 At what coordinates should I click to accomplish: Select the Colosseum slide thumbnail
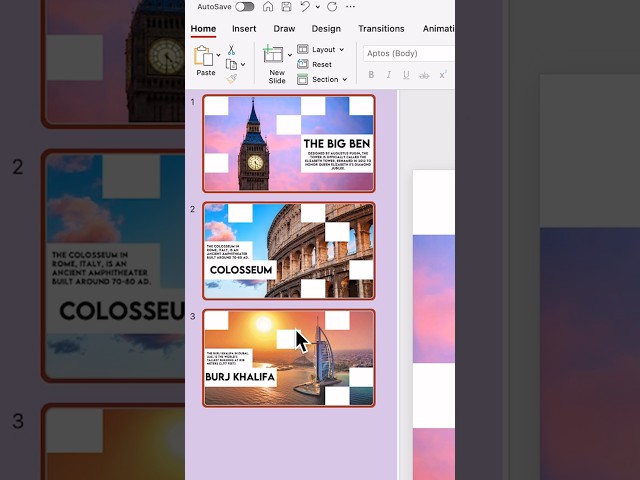[289, 251]
